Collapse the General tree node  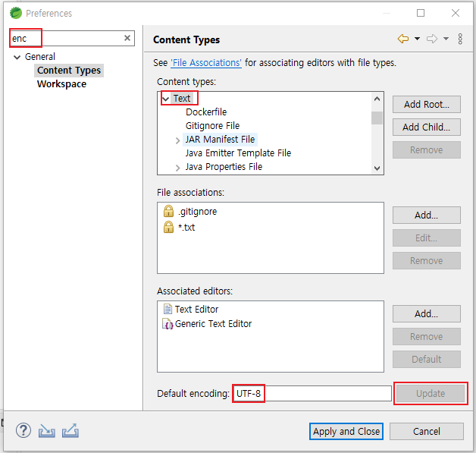coord(17,57)
